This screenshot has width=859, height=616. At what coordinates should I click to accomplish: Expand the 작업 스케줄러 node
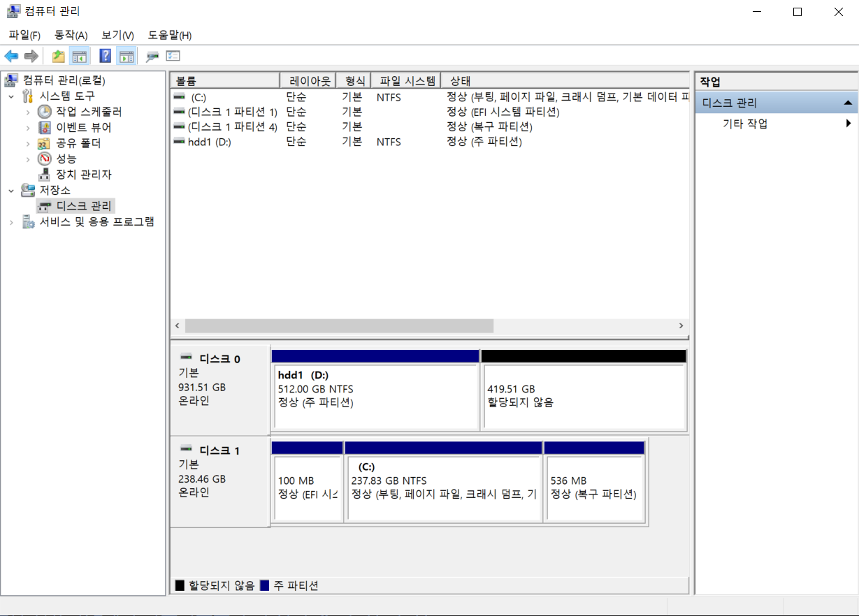pos(28,112)
